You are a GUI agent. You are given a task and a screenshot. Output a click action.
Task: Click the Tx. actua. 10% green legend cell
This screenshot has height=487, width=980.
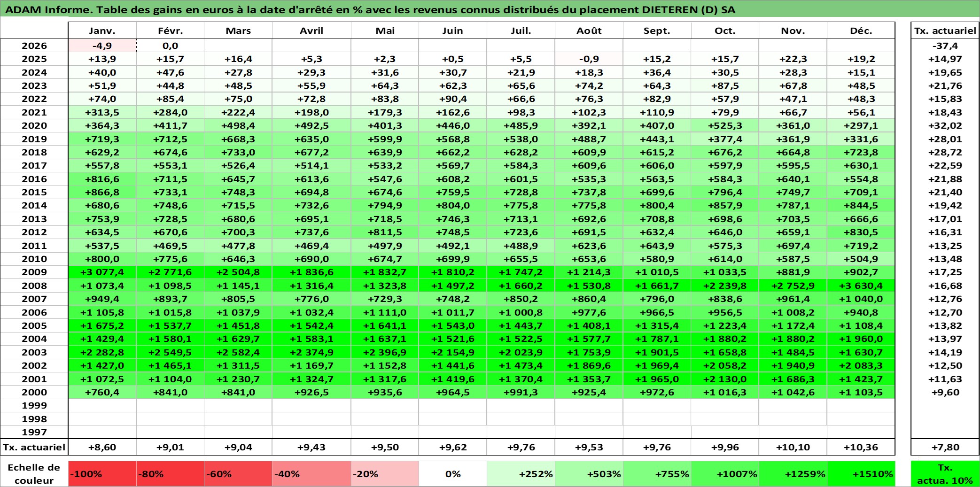tap(945, 474)
